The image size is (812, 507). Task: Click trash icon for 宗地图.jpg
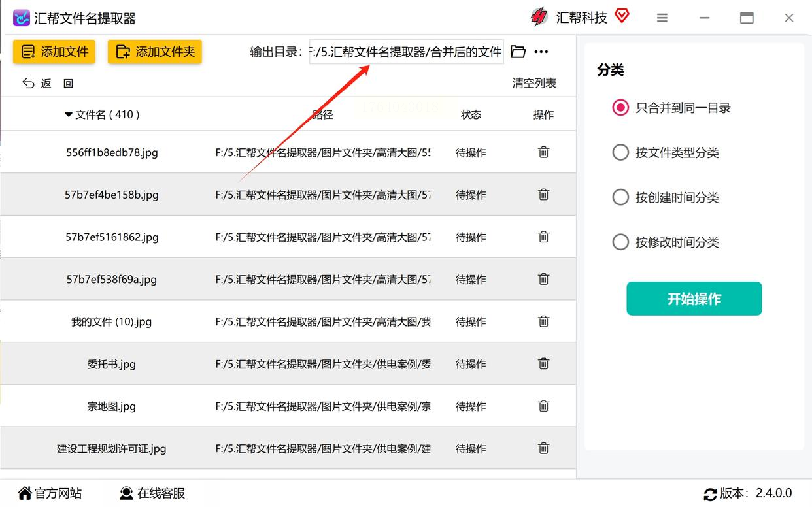coord(543,406)
